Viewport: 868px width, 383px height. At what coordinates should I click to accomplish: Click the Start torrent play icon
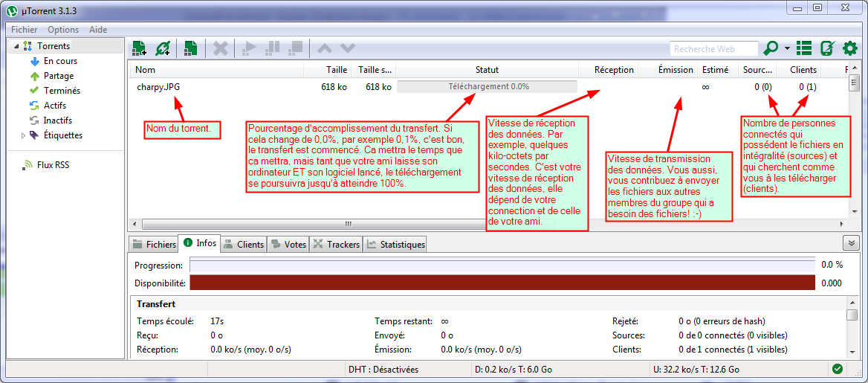[250, 48]
